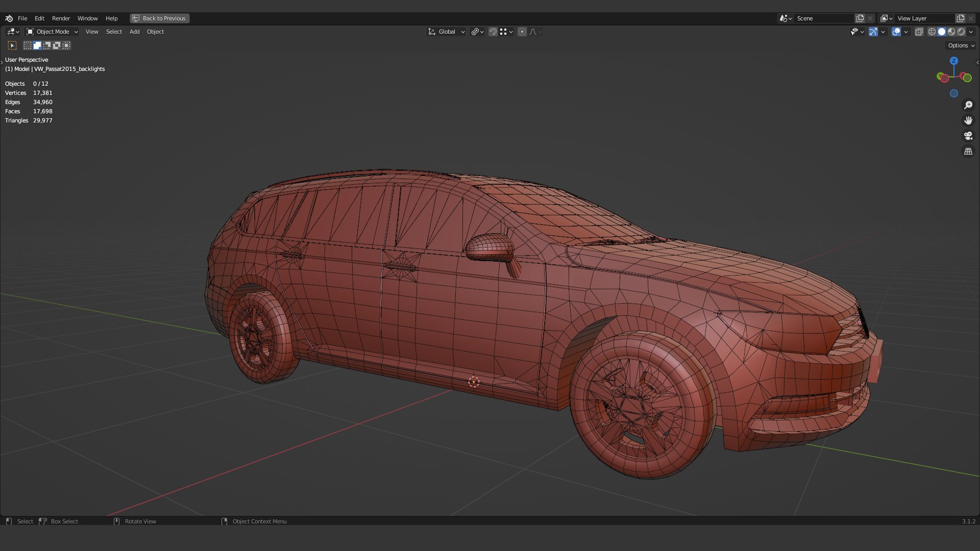
Task: Open the viewport Add menu
Action: (x=134, y=32)
